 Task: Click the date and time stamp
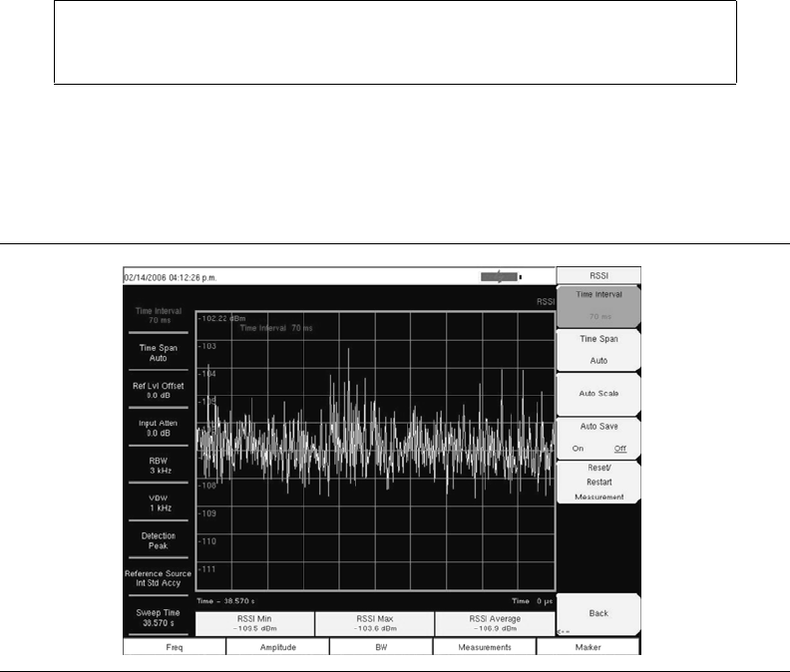point(171,277)
